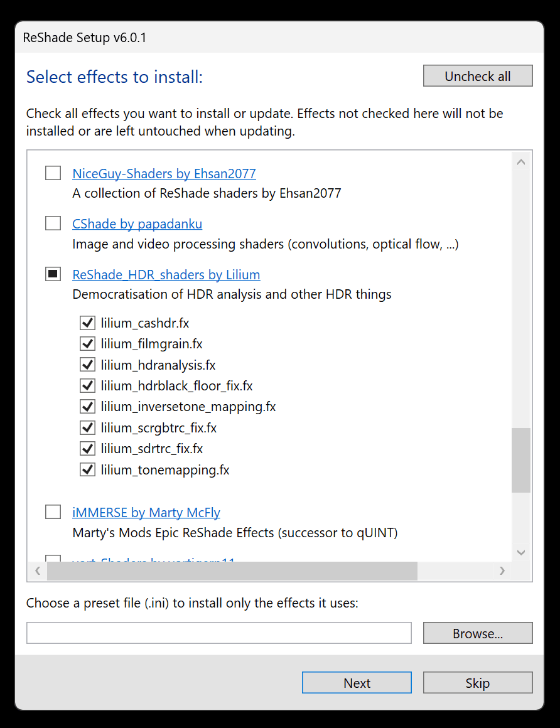Click the Skip button
This screenshot has height=728, width=560.
coord(477,683)
